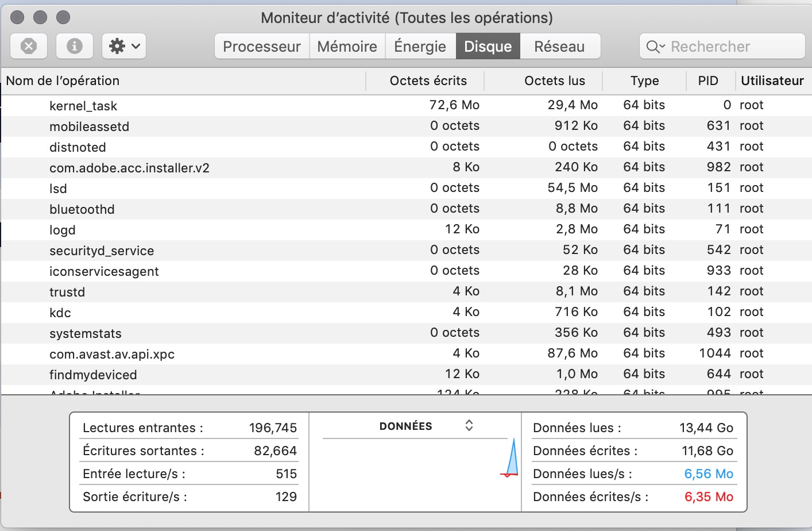Click the red window close button
812x531 pixels.
(x=17, y=17)
